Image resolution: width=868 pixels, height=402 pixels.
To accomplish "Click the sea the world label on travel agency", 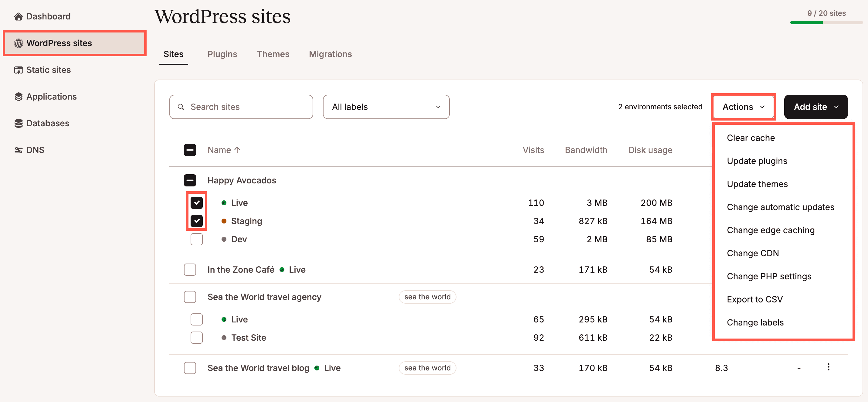I will tap(427, 297).
